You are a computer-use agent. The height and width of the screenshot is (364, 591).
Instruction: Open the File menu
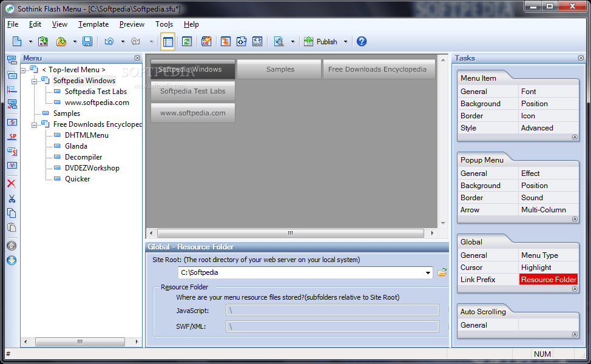(x=12, y=24)
